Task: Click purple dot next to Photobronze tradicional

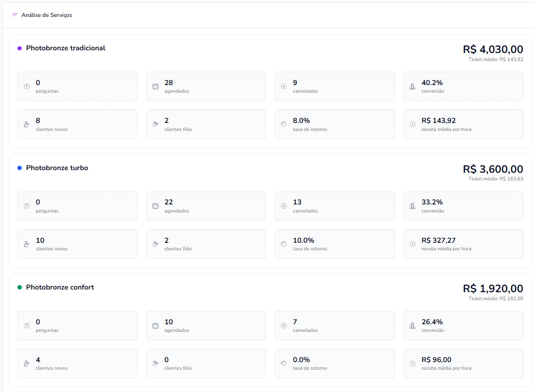Action: [x=20, y=48]
